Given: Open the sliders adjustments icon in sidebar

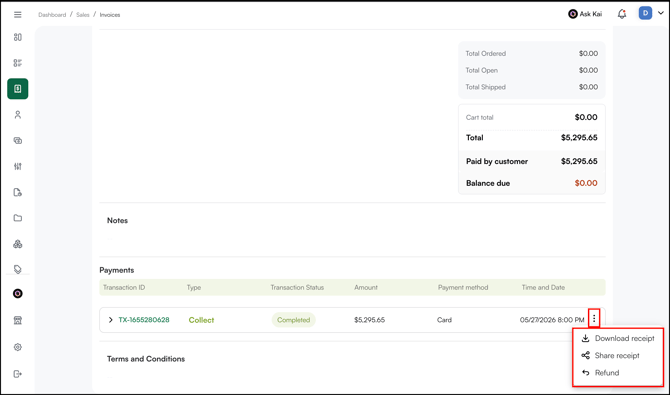Looking at the screenshot, I should (18, 166).
